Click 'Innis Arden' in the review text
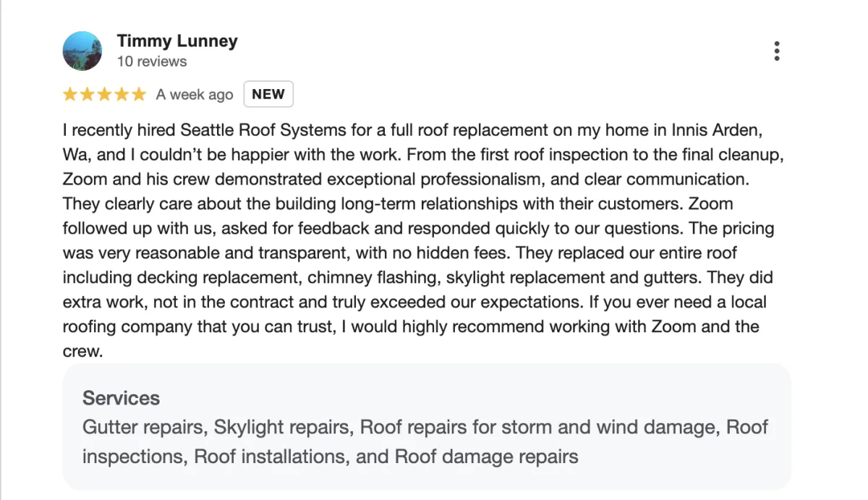 (717, 131)
